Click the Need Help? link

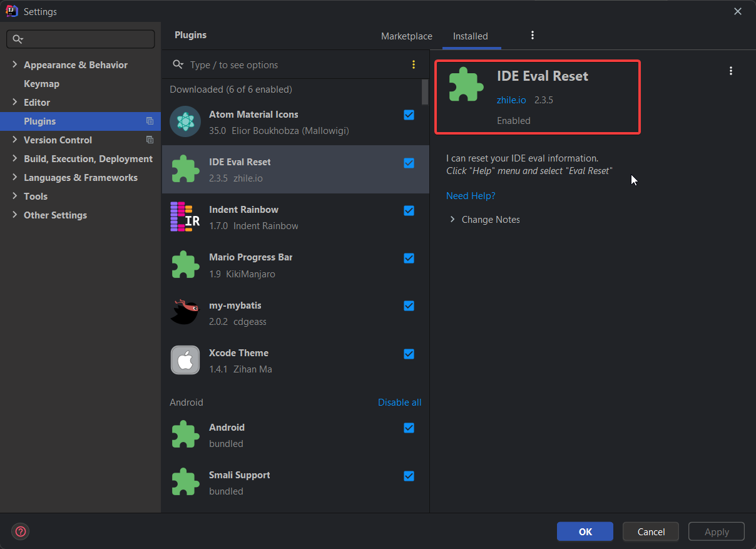pos(471,195)
